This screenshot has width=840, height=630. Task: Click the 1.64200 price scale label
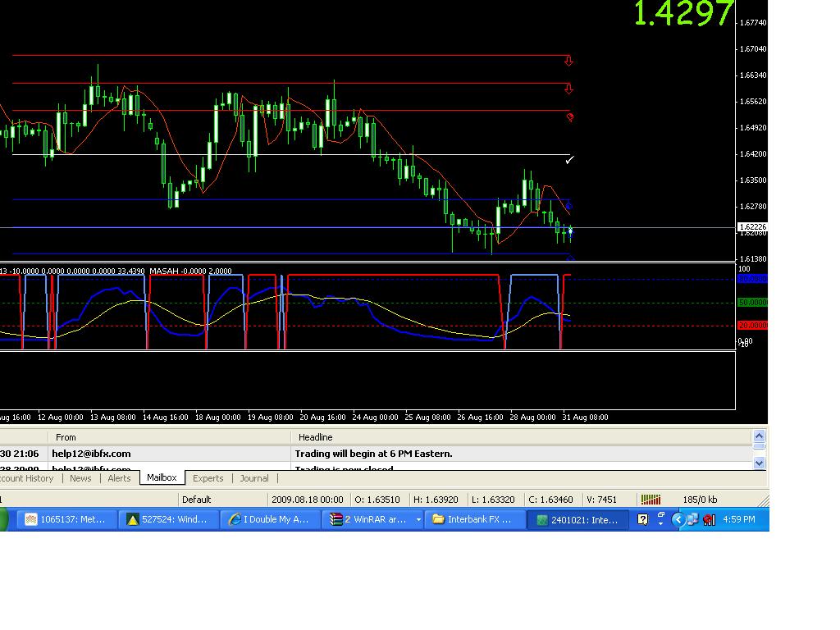[x=753, y=153]
